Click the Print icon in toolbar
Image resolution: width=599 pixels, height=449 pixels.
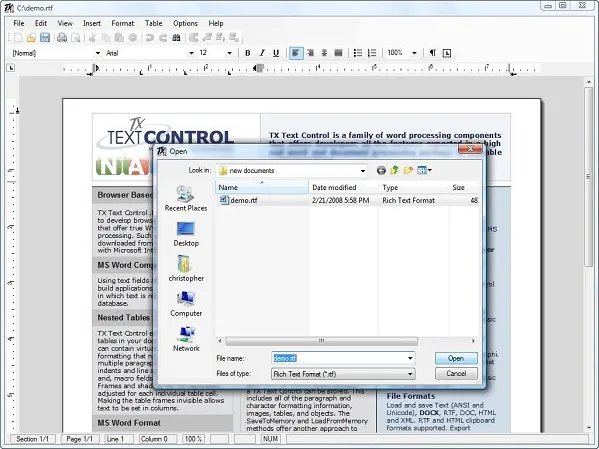[x=62, y=37]
